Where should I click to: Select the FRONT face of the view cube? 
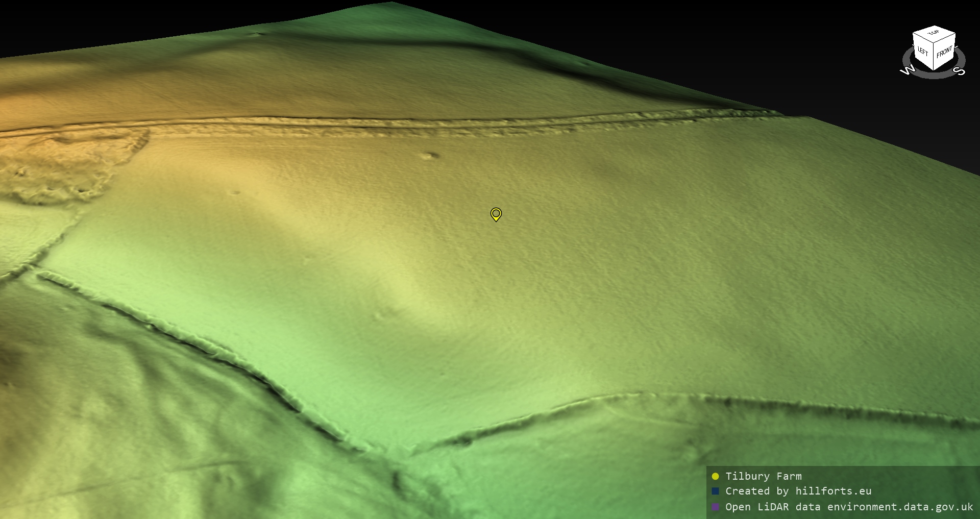[x=944, y=52]
